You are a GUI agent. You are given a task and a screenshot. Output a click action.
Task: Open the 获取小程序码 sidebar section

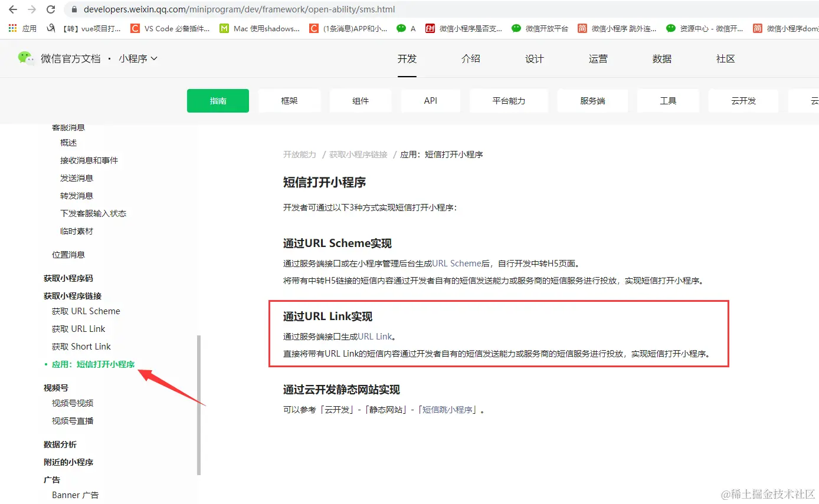pos(68,278)
